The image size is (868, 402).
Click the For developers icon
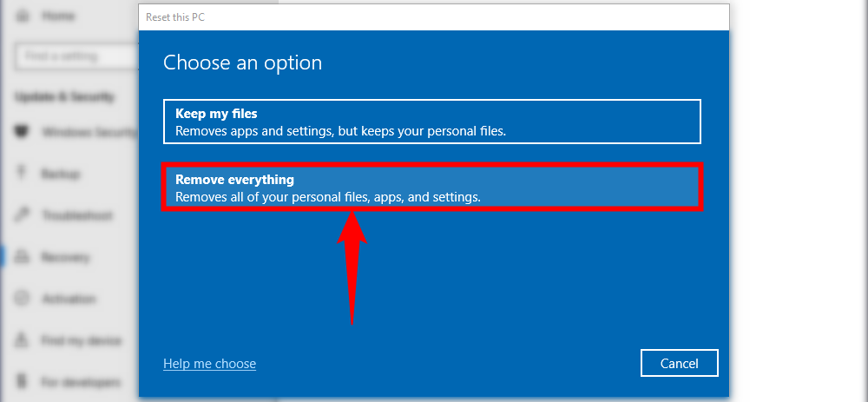tap(21, 383)
